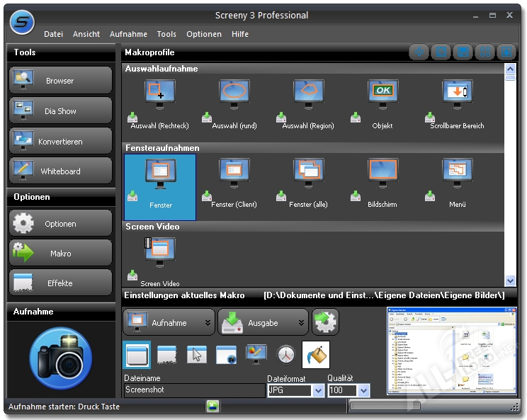Toggle the torn edge window effect option
527x420 pixels.
[166, 355]
